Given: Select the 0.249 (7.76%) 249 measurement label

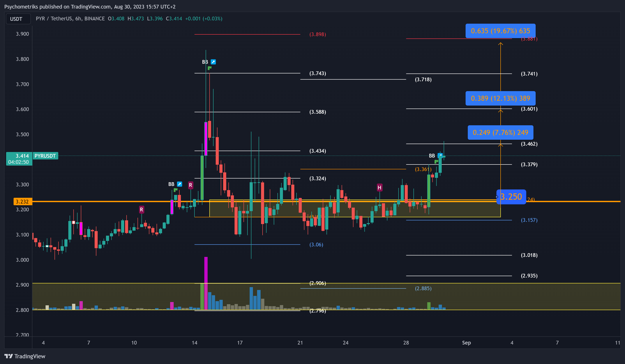Looking at the screenshot, I should pyautogui.click(x=500, y=133).
